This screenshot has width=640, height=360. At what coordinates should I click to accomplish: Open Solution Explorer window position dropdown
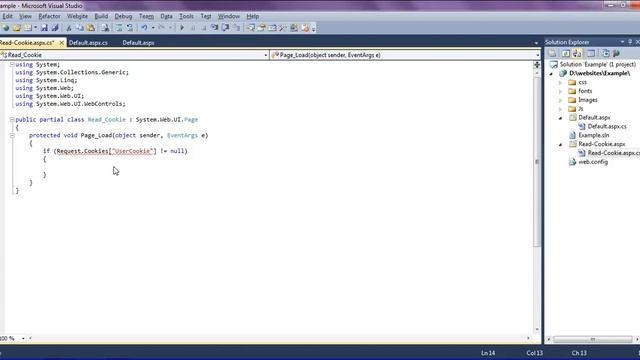622,42
